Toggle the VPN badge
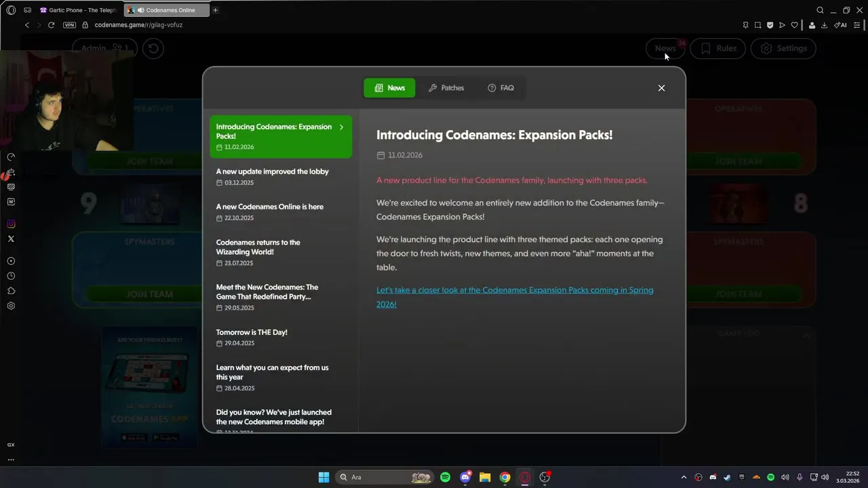The image size is (868, 488). [69, 25]
